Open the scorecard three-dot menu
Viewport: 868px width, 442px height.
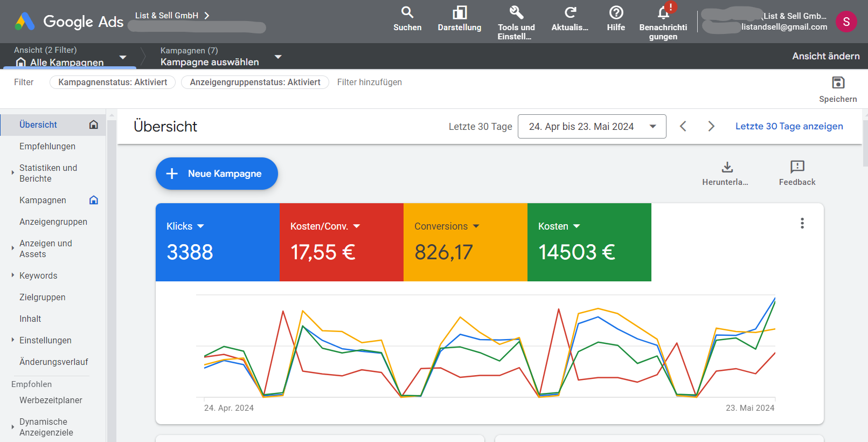pyautogui.click(x=802, y=223)
